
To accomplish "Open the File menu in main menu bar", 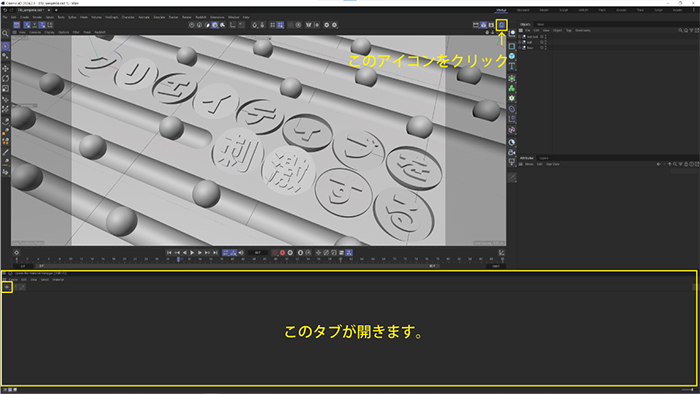I will pos(5,17).
